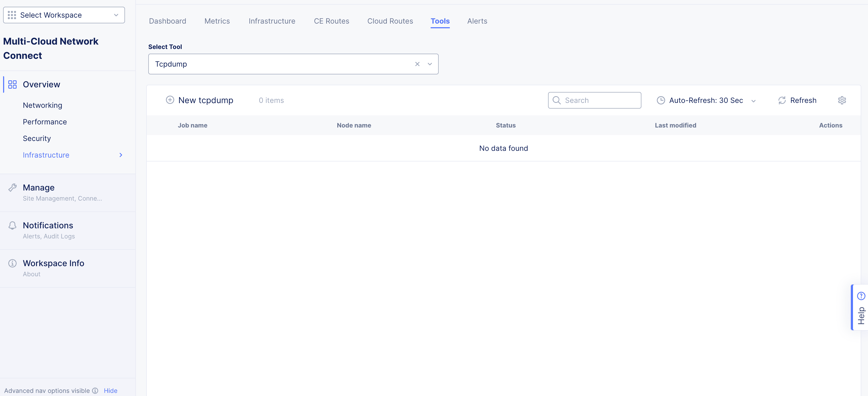Open Security overview page

(37, 138)
